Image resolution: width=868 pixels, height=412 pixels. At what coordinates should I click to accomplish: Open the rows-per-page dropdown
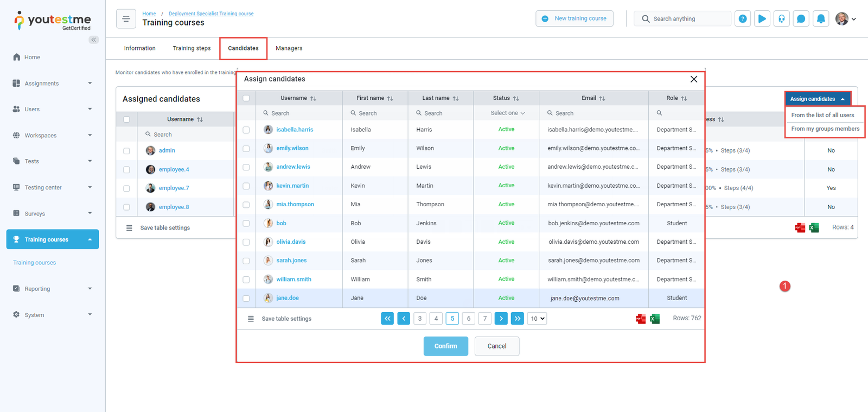pyautogui.click(x=538, y=319)
